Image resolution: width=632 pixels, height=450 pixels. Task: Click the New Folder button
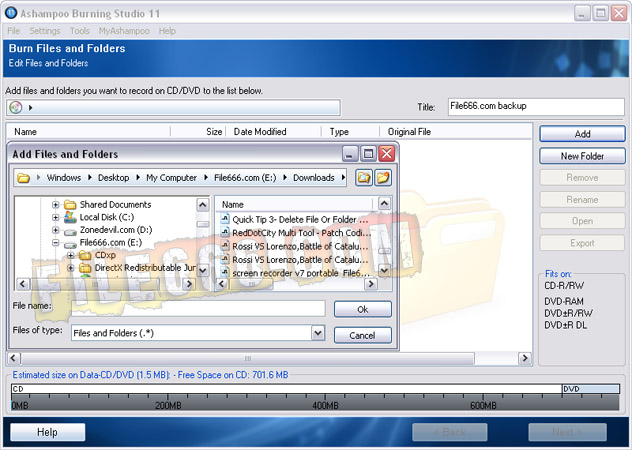[582, 156]
